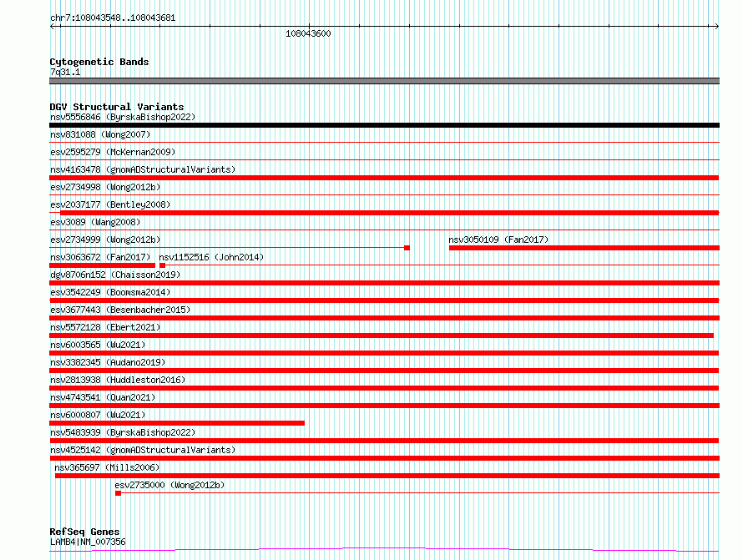Image resolution: width=743 pixels, height=560 pixels.
Task: Open variant esv2734999 (Wong2012b)
Action: [105, 240]
